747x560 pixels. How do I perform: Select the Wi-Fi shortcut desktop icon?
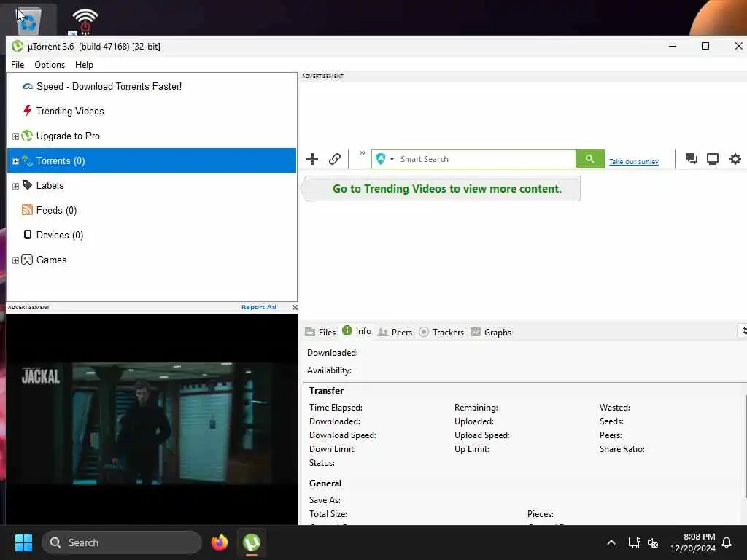point(85,21)
